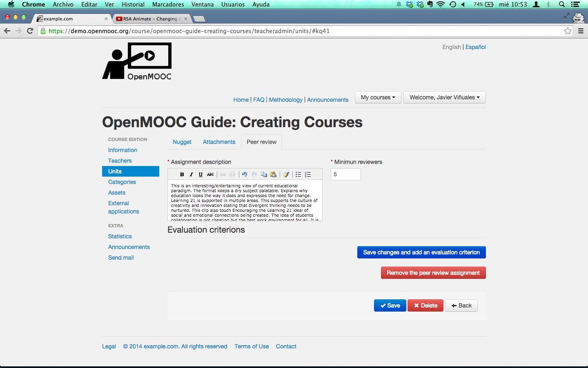The width and height of the screenshot is (588, 368).
Task: Click the Minimun reviewers input field
Action: pos(346,174)
